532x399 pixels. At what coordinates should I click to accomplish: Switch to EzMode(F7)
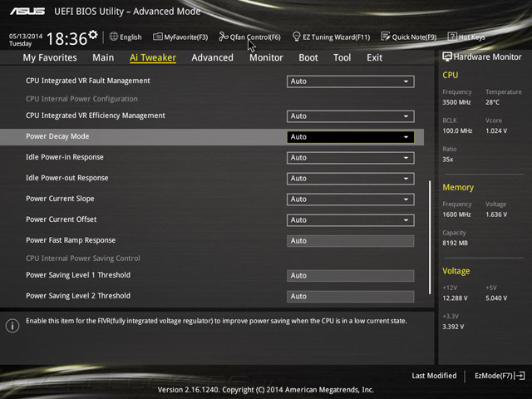click(x=500, y=376)
